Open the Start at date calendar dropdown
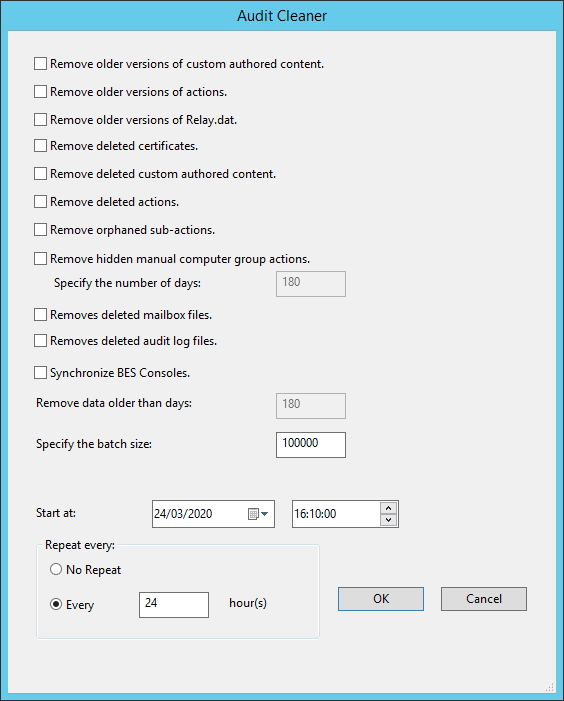This screenshot has width=564, height=701. 264,514
